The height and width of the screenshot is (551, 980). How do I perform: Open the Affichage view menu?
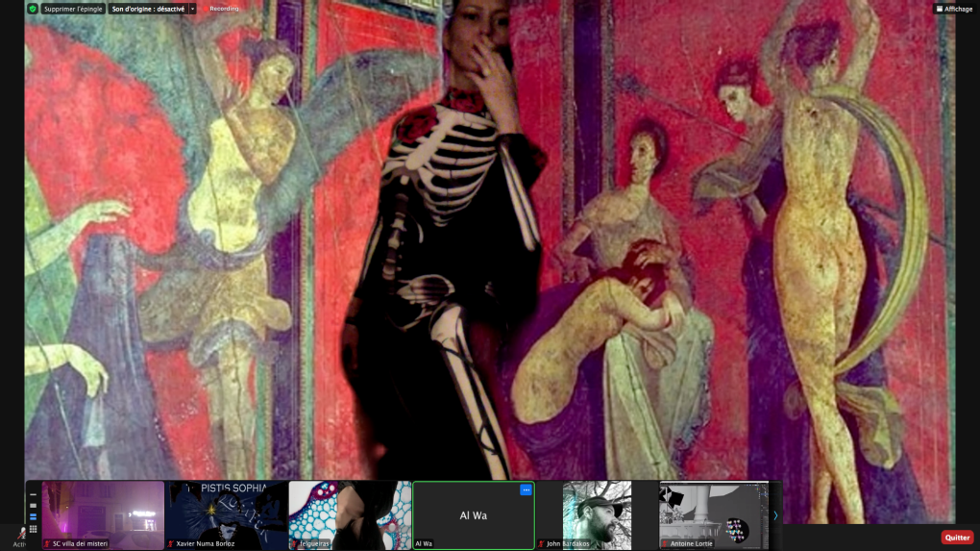click(953, 9)
